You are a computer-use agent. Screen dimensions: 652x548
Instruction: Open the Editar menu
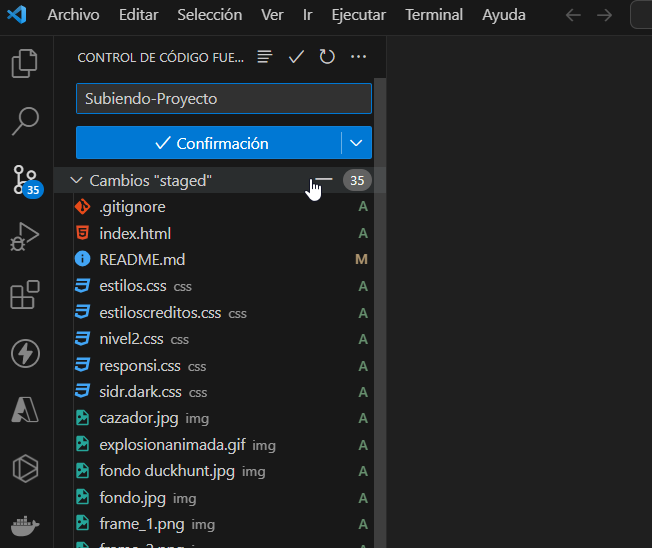click(x=138, y=15)
